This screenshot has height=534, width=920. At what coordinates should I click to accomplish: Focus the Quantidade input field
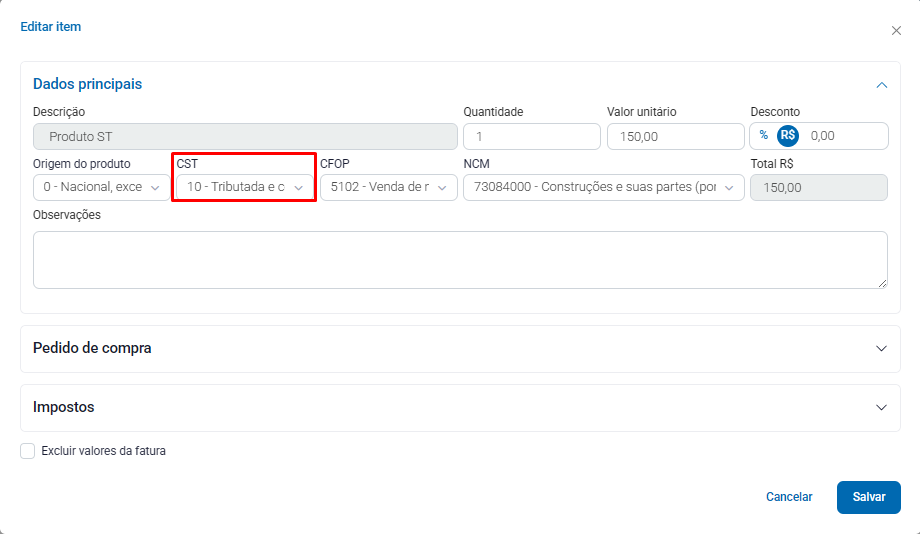tap(531, 136)
